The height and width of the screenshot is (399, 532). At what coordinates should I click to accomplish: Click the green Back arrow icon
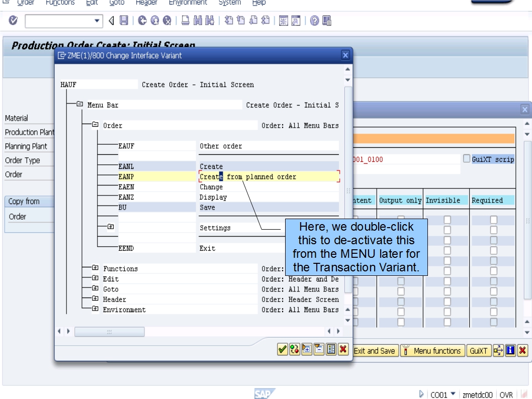(142, 21)
